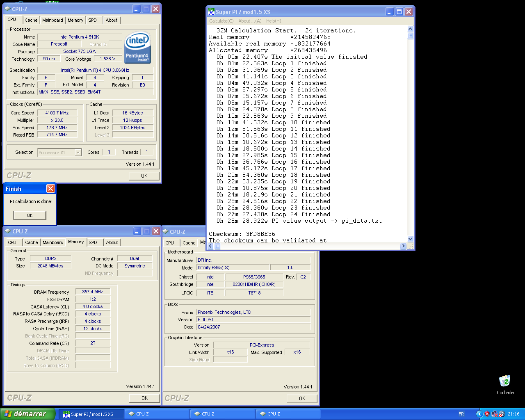Click the Command Rate value 2T
525x420 pixels.
(x=93, y=343)
